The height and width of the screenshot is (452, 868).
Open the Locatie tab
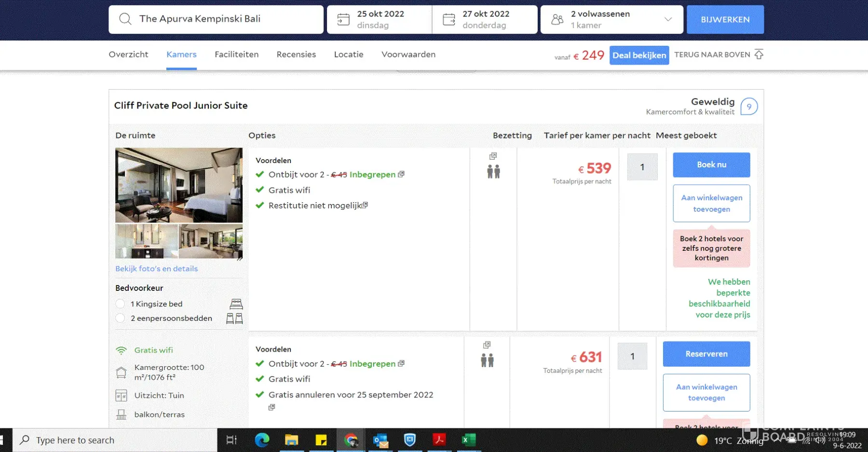coord(349,55)
